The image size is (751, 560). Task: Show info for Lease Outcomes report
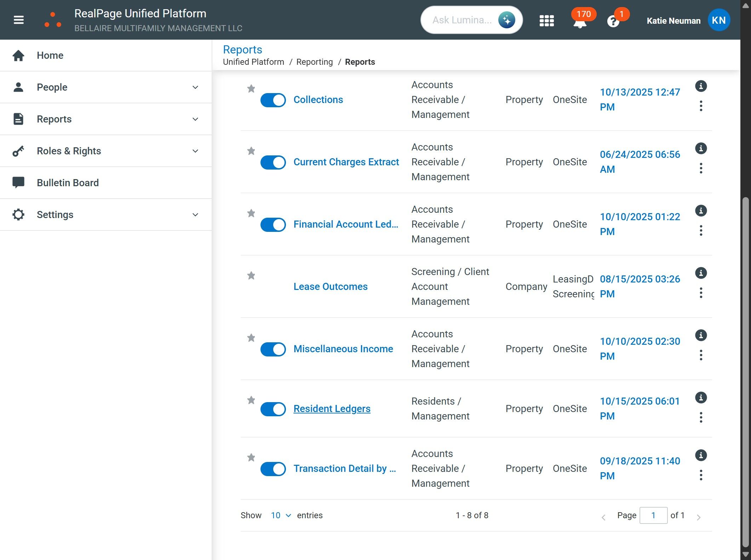[701, 273]
